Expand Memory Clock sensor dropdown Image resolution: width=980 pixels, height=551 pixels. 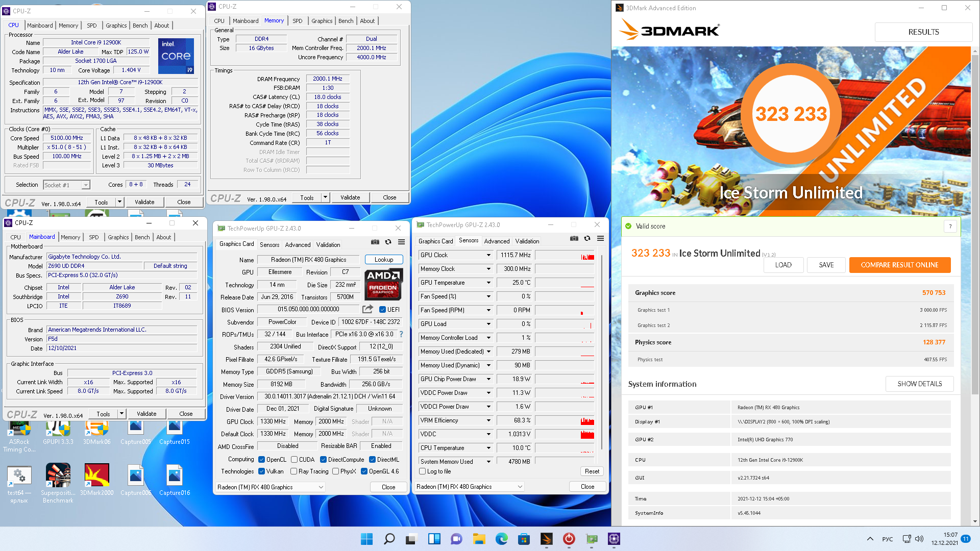(x=488, y=269)
